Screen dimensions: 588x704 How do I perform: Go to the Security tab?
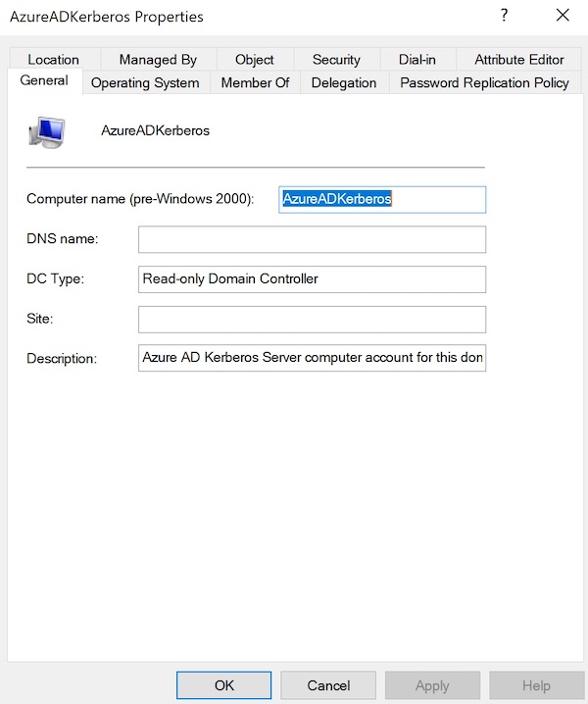tap(336, 59)
